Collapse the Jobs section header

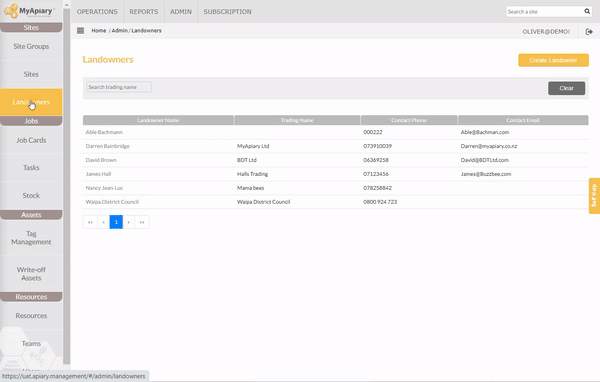pos(31,121)
